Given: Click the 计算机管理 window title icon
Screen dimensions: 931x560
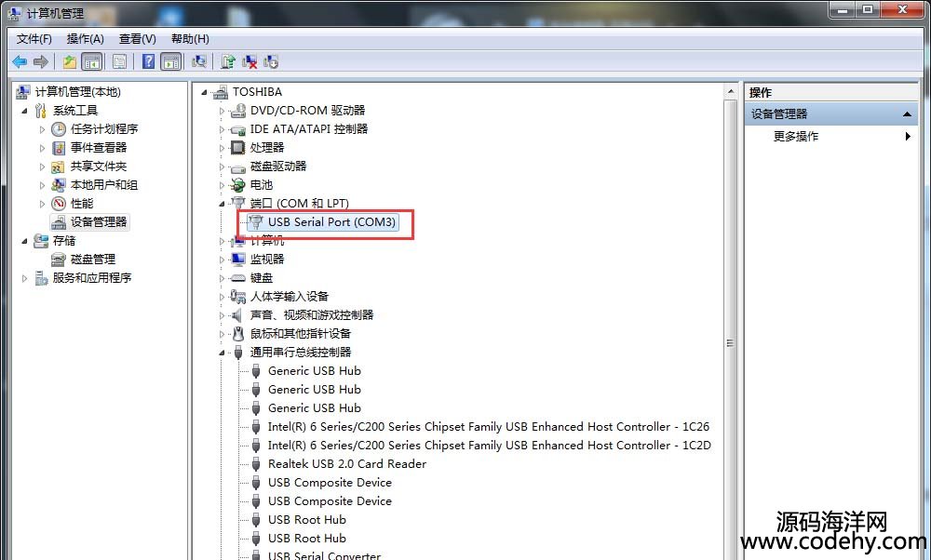Looking at the screenshot, I should [15, 13].
